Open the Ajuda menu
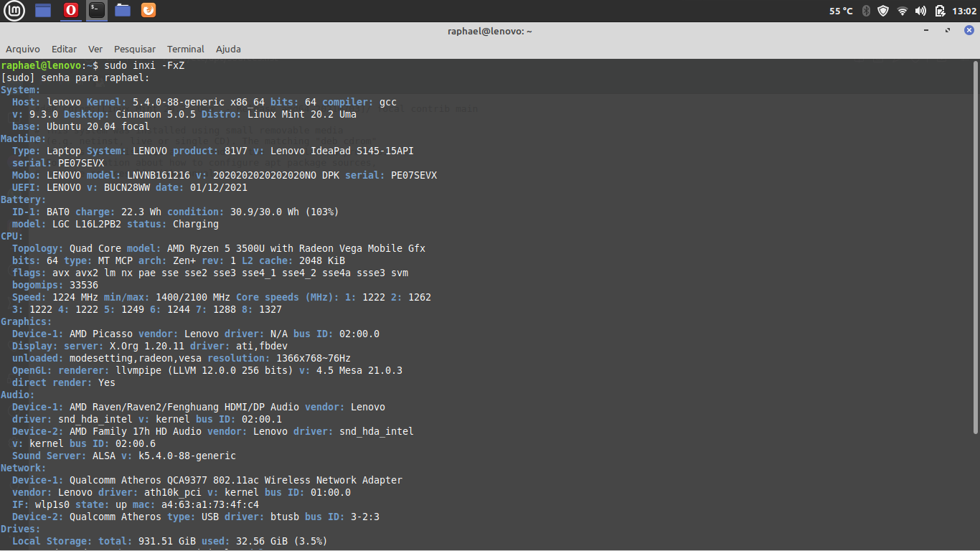This screenshot has width=980, height=551. click(228, 49)
